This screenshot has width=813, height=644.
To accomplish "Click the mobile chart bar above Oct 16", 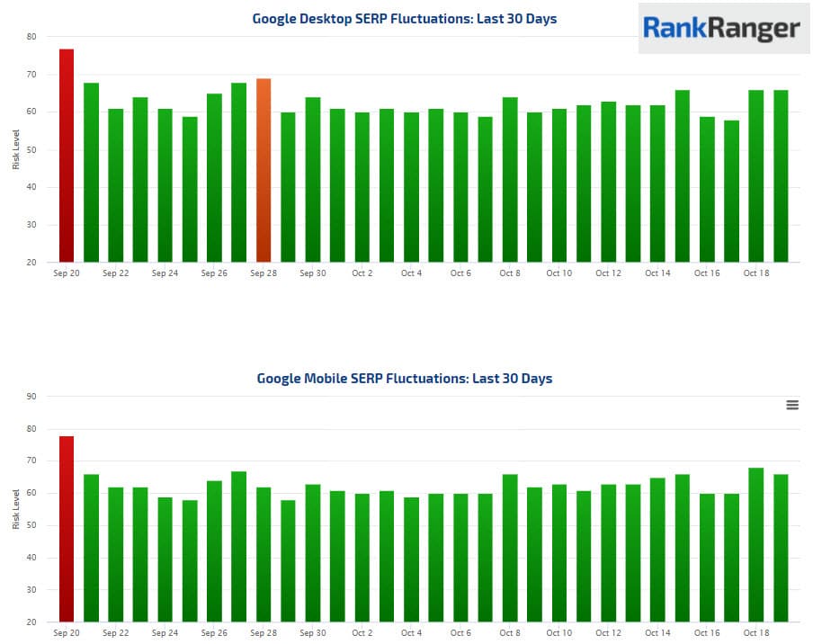I will (707, 558).
